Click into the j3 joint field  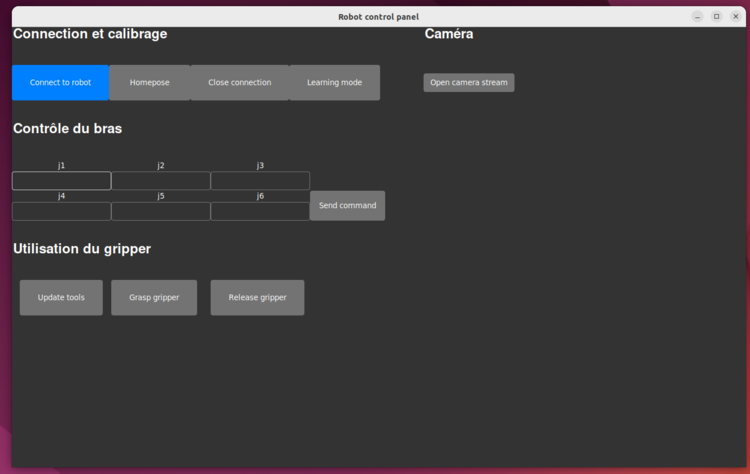[260, 181]
